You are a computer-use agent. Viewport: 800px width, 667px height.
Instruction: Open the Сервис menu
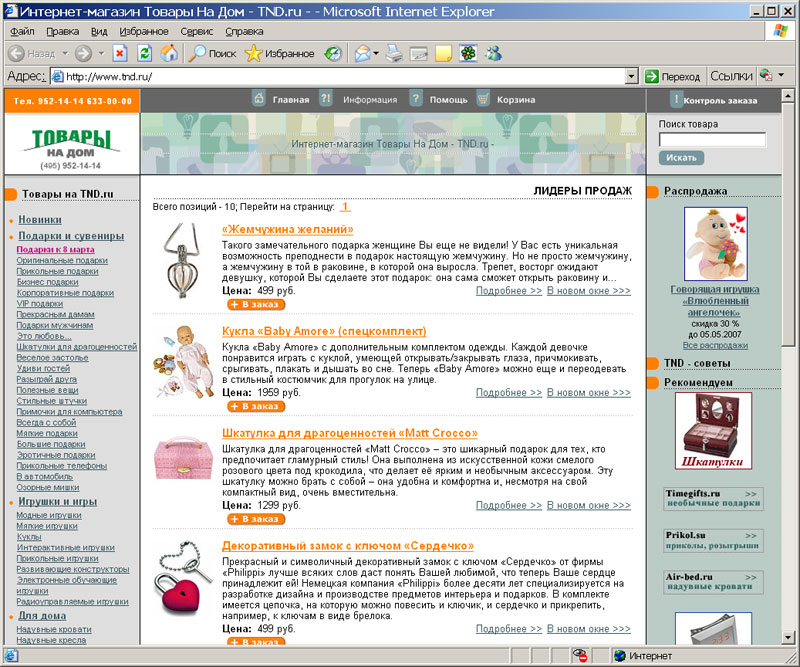coord(196,31)
